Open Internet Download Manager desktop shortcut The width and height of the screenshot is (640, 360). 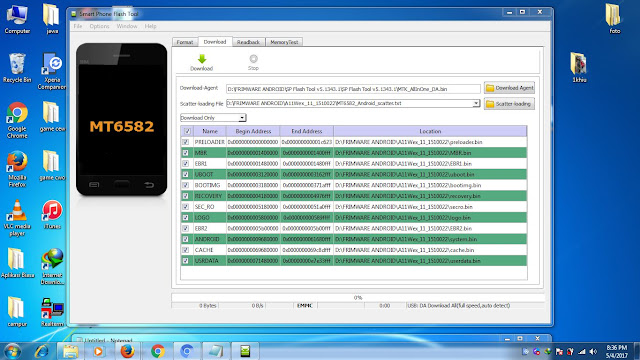coord(52,267)
